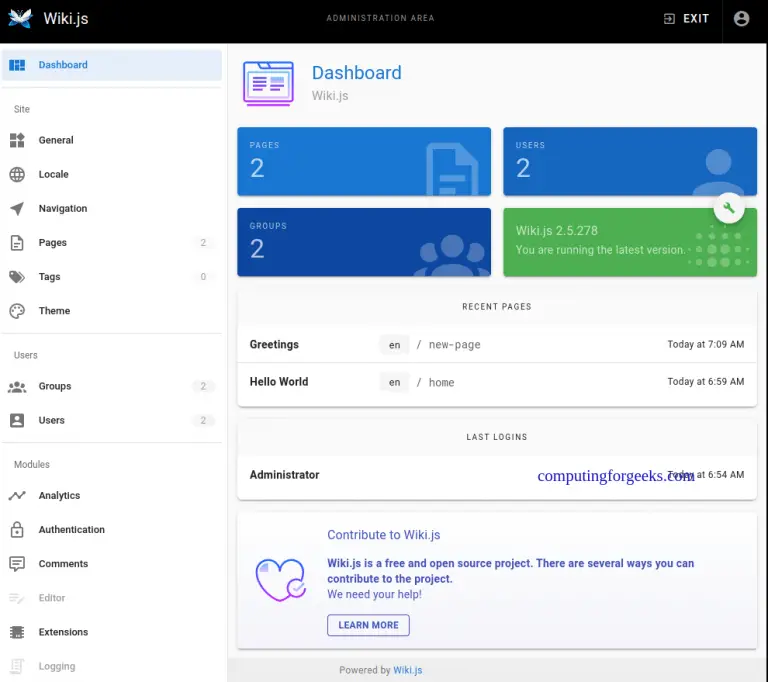Click the green wrench tools button
This screenshot has height=682, width=768.
[x=729, y=208]
